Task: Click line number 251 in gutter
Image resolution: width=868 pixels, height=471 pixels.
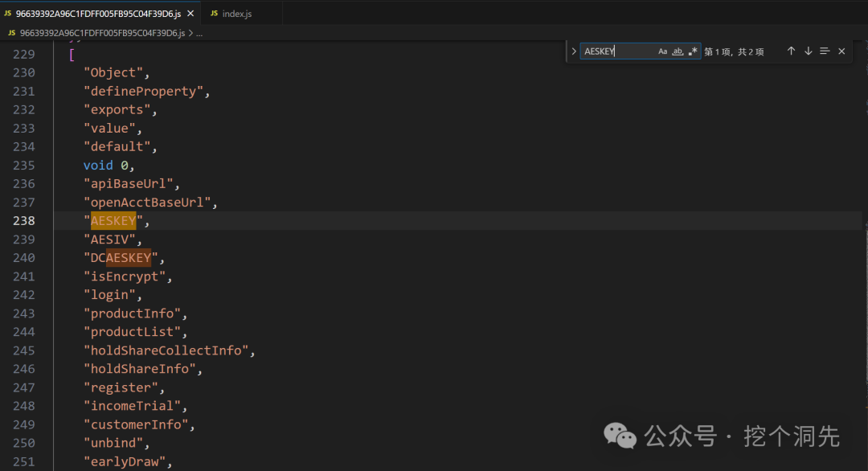Action: 24,462
